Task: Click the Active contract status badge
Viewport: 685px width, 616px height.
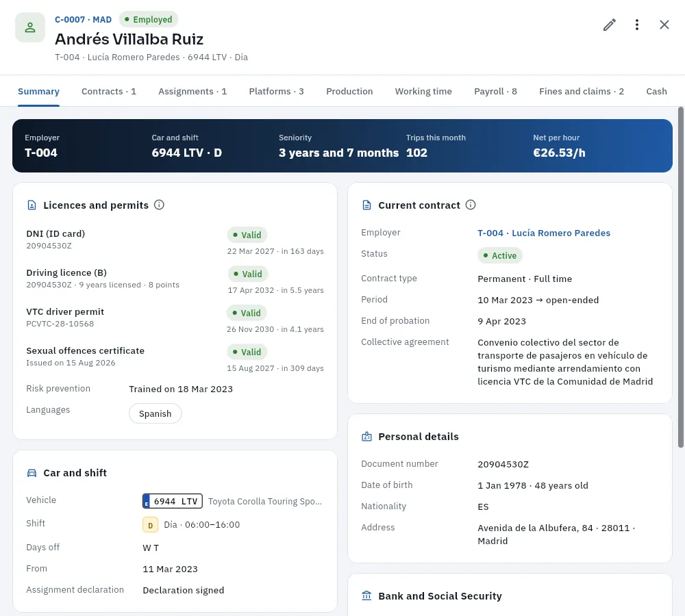Action: (x=500, y=255)
